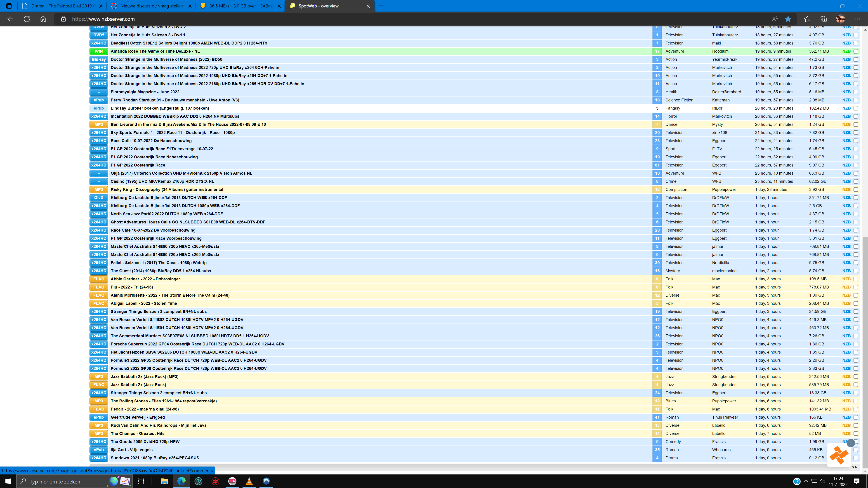Screen dimensions: 868x488
Task: Close the SpotWeb - overview tab
Action: coord(368,6)
